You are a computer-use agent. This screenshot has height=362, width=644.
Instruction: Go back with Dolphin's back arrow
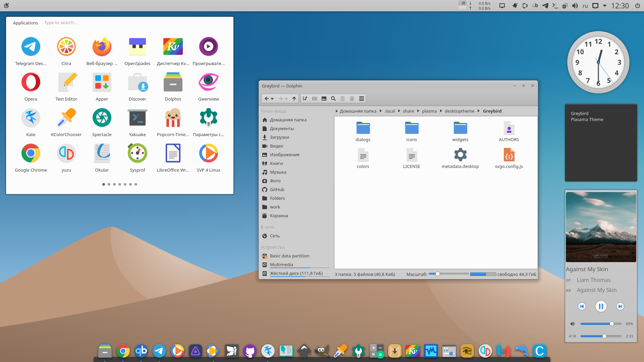pyautogui.click(x=267, y=99)
